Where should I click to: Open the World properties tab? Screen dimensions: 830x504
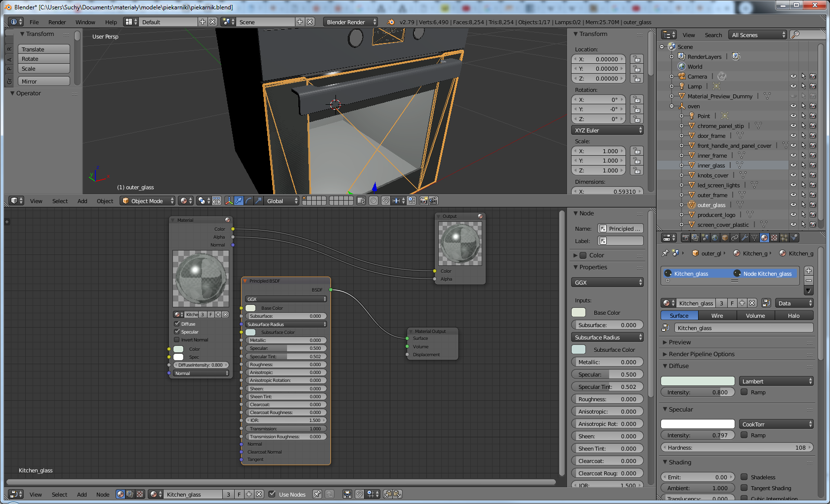(x=715, y=238)
